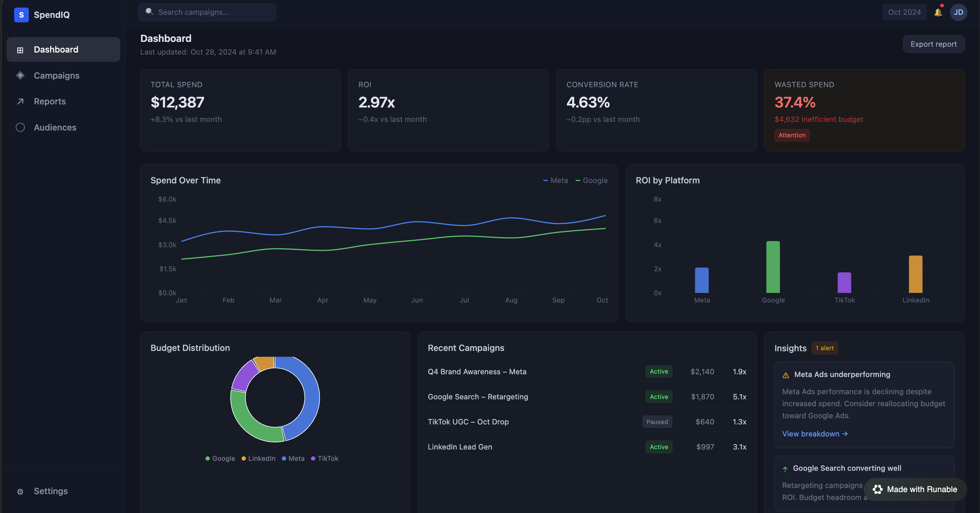Image resolution: width=980 pixels, height=513 pixels.
Task: Toggle Google series in Spend Over Time legend
Action: coord(591,180)
